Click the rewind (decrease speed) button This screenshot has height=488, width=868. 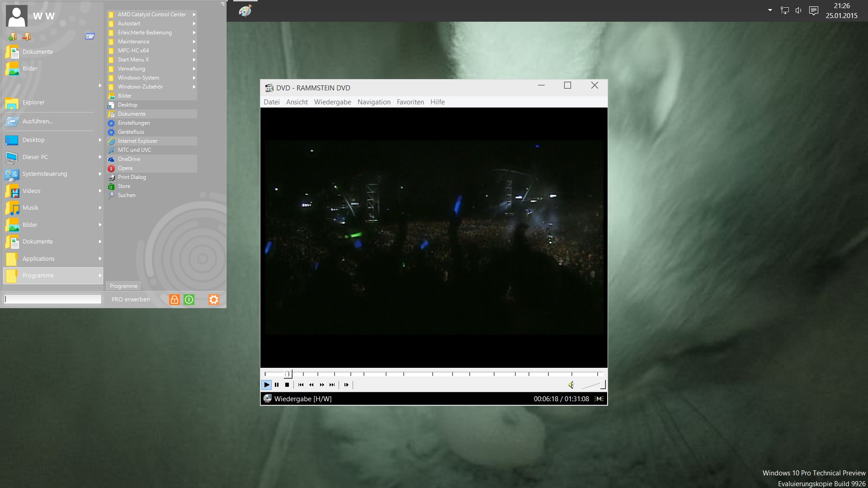311,385
